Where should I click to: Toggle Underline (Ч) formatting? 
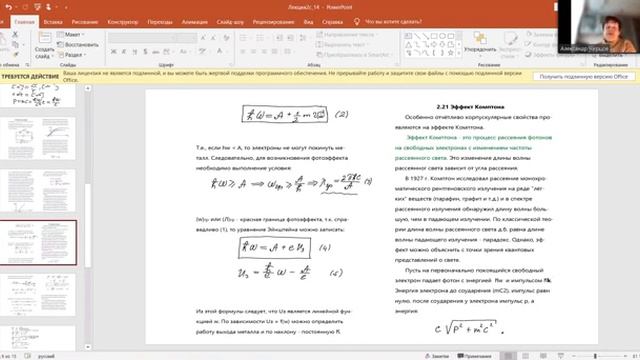(135, 51)
